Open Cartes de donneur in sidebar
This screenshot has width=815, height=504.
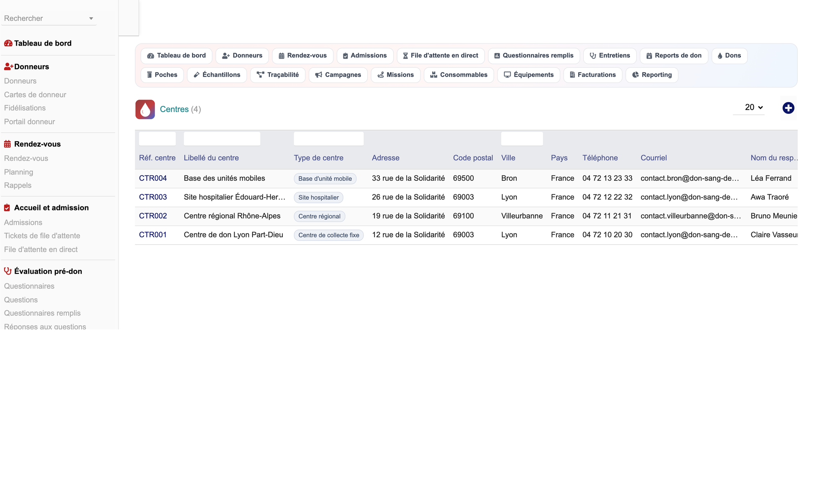pyautogui.click(x=35, y=95)
